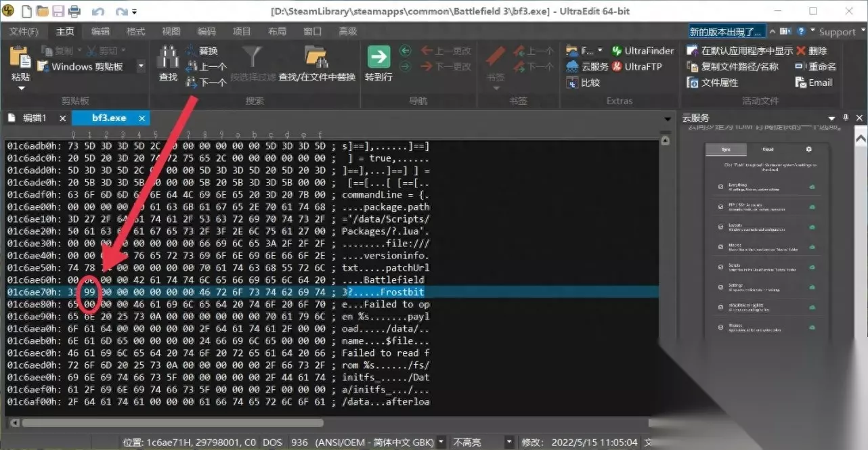Toggle the Macros sync checkbox

click(720, 247)
